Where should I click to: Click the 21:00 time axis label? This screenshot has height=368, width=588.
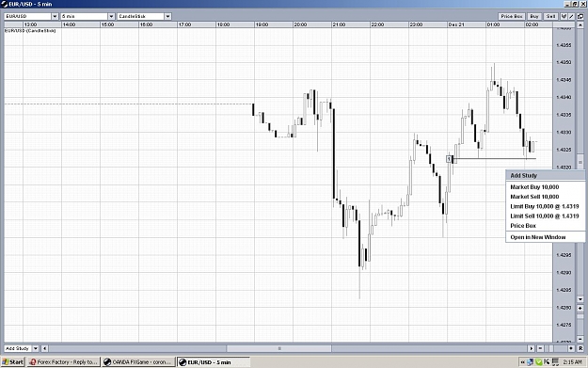point(339,24)
